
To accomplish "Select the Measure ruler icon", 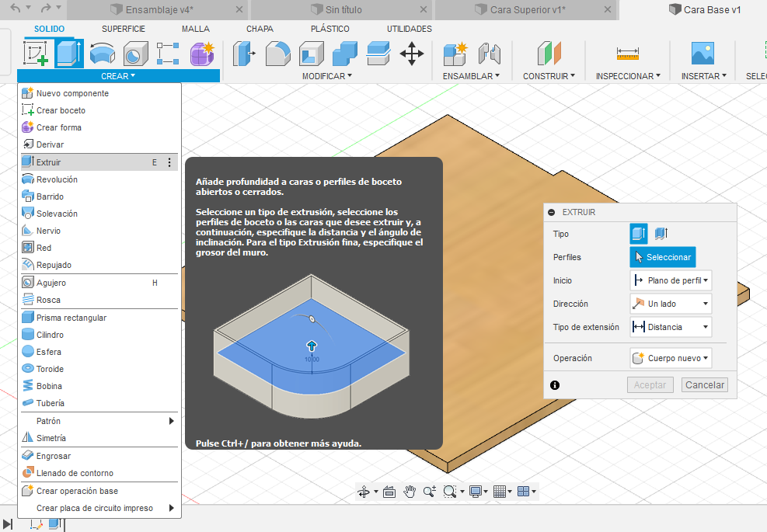I will 628,54.
